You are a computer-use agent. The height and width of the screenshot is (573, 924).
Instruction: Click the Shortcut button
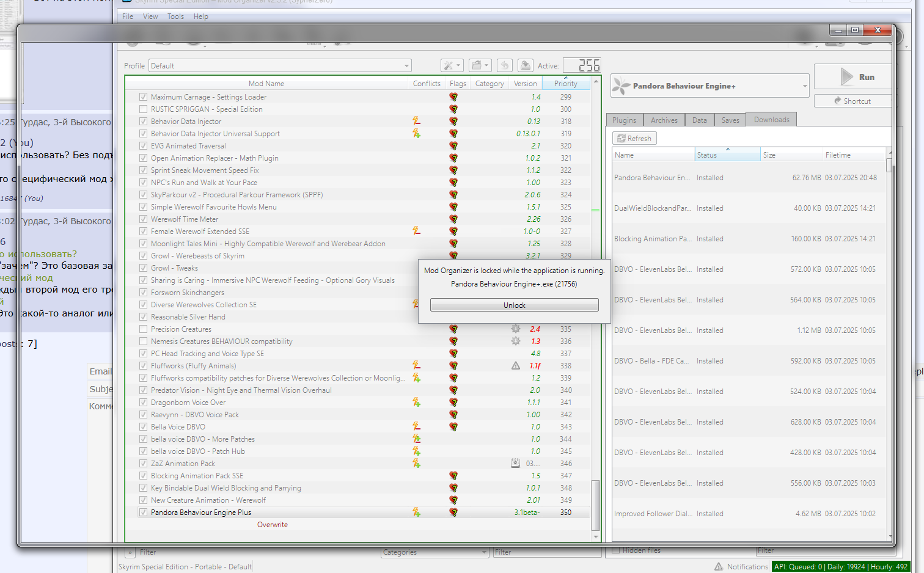click(853, 101)
